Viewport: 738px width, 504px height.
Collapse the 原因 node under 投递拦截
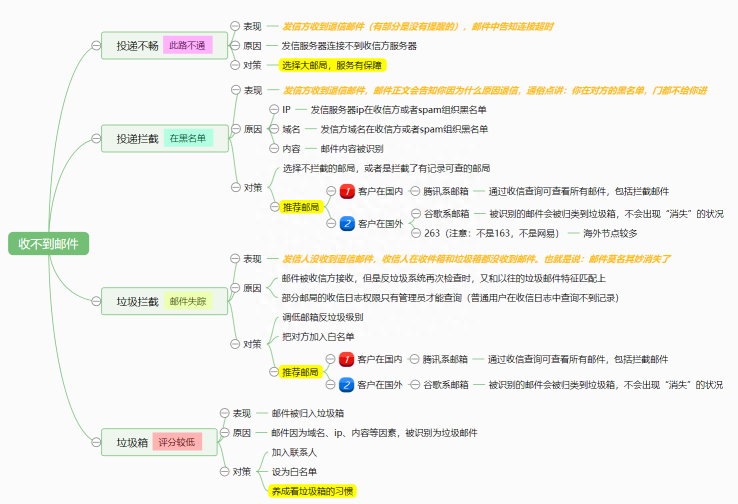click(x=235, y=129)
